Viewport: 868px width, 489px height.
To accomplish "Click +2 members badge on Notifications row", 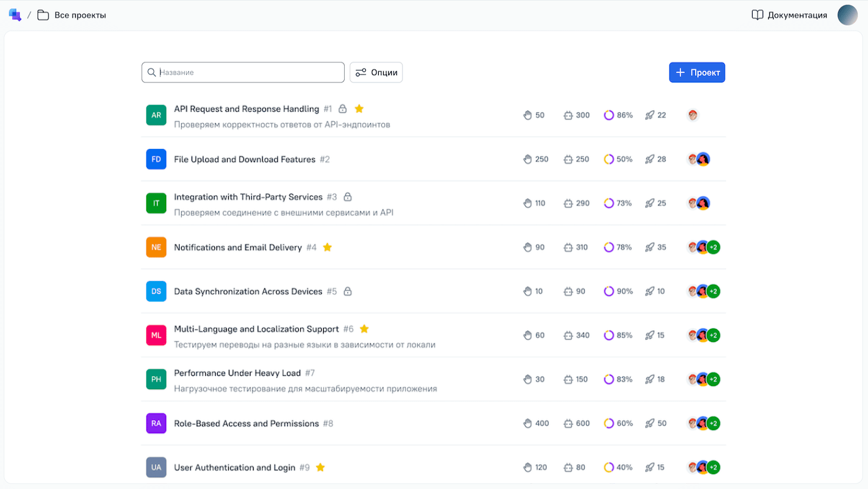I will [x=713, y=247].
